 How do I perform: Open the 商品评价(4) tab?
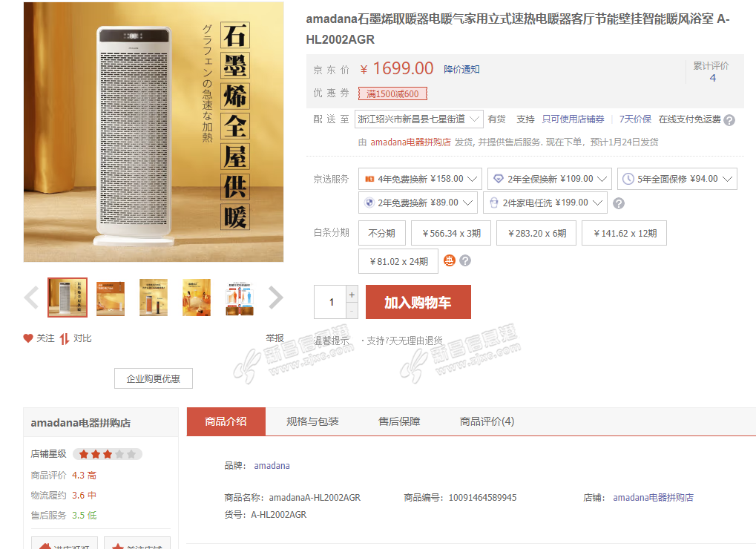(x=487, y=421)
